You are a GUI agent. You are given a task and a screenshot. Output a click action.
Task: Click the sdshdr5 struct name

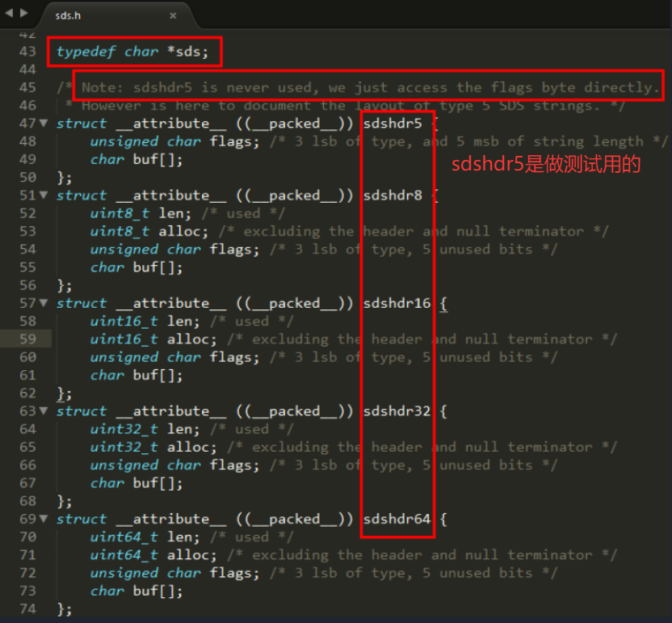tap(393, 124)
